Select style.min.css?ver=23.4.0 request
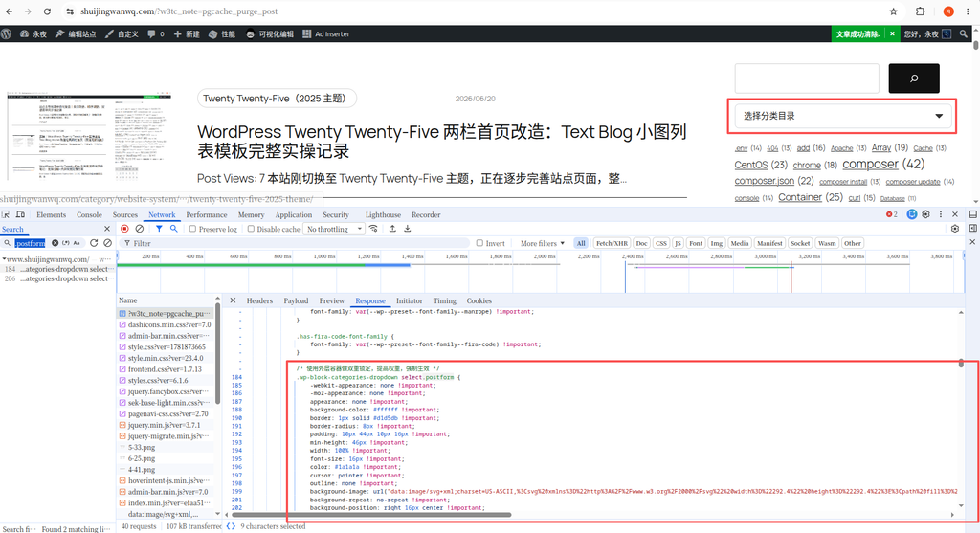 point(166,358)
